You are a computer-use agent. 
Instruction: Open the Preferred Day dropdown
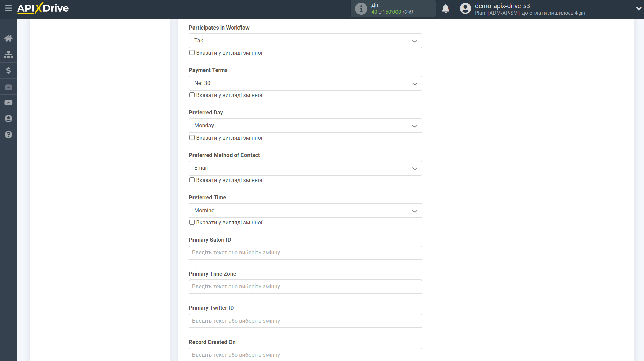pos(305,126)
